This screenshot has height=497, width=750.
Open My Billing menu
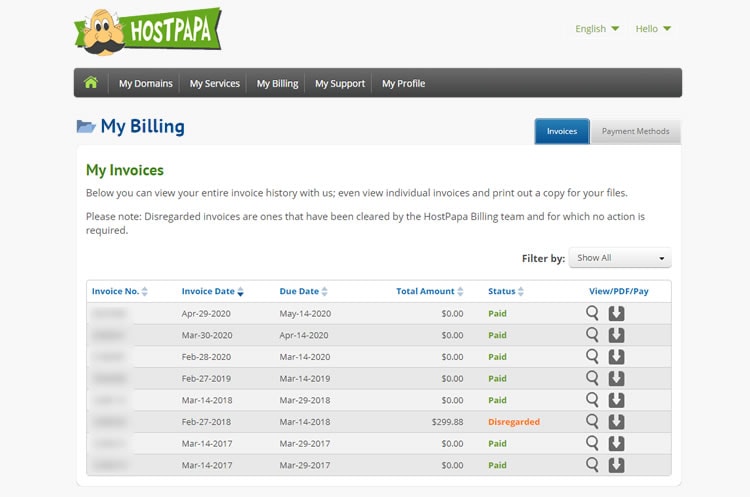pyautogui.click(x=277, y=83)
